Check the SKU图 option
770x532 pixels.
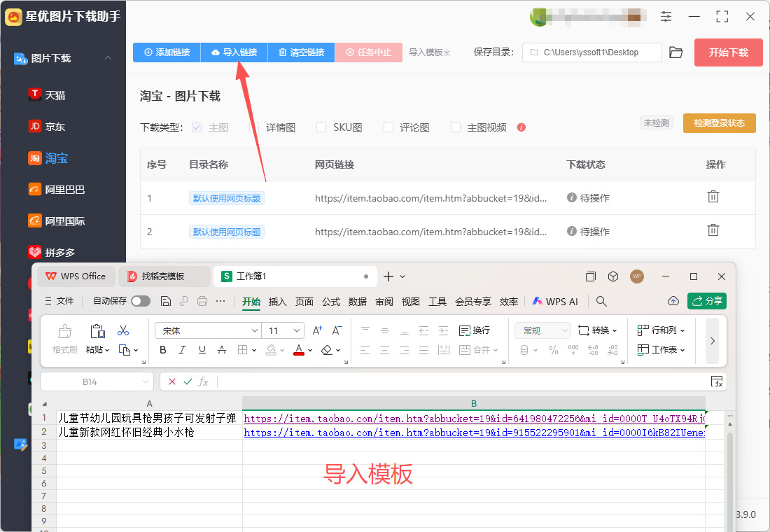[x=321, y=127]
